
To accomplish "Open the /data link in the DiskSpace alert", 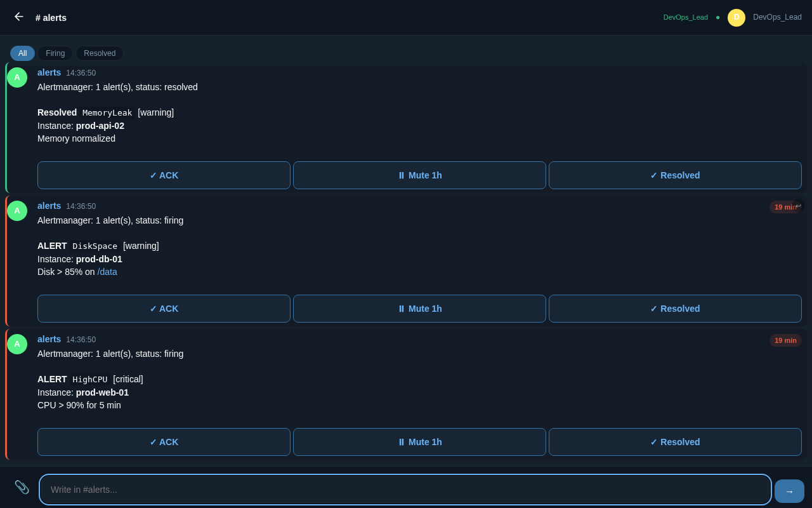I will (107, 272).
